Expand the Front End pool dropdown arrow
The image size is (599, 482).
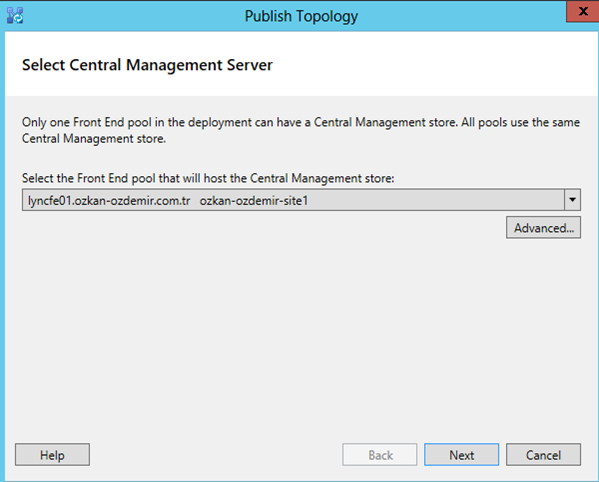click(572, 200)
